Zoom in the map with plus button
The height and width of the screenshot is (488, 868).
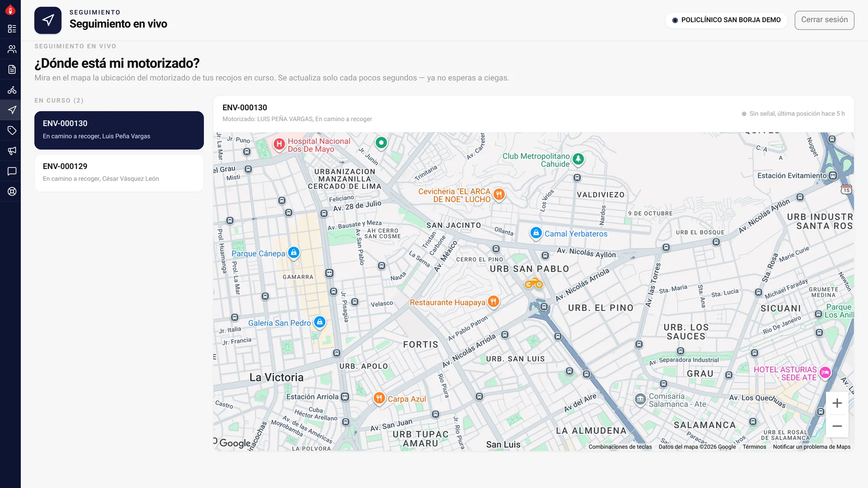tap(837, 403)
